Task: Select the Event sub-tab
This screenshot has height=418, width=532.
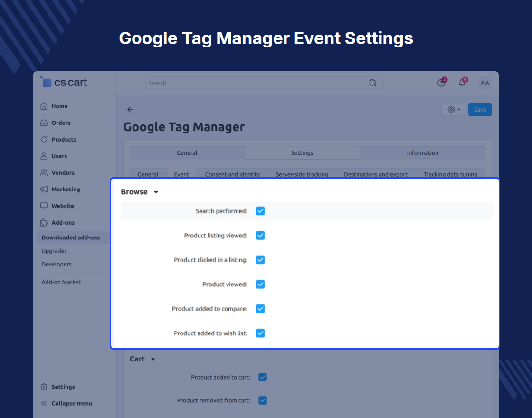Action: [x=181, y=174]
